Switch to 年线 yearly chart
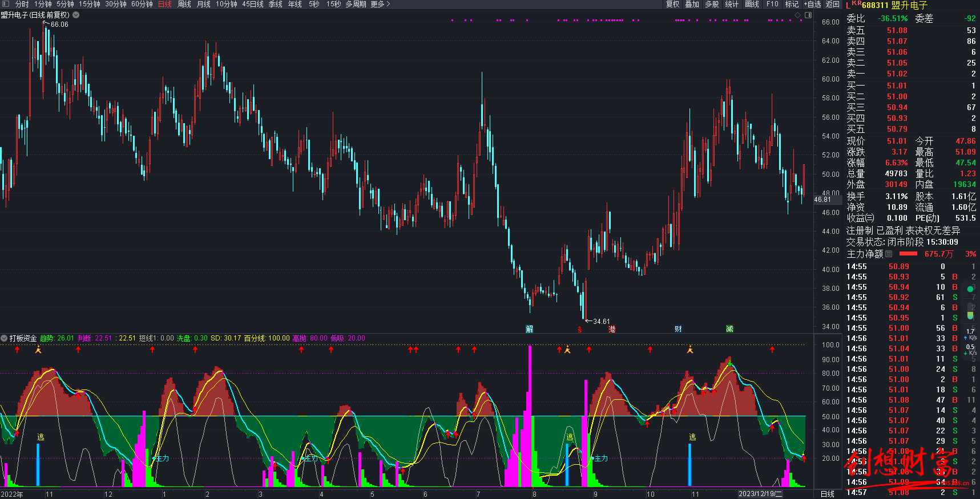The height and width of the screenshot is (499, 980). pyautogui.click(x=295, y=4)
